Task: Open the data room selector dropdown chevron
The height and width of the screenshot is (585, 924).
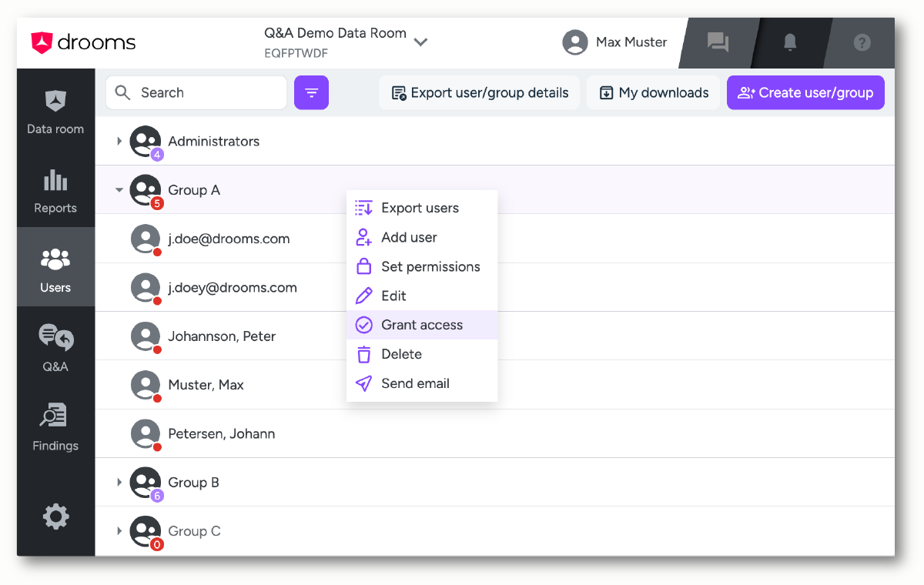Action: 420,42
